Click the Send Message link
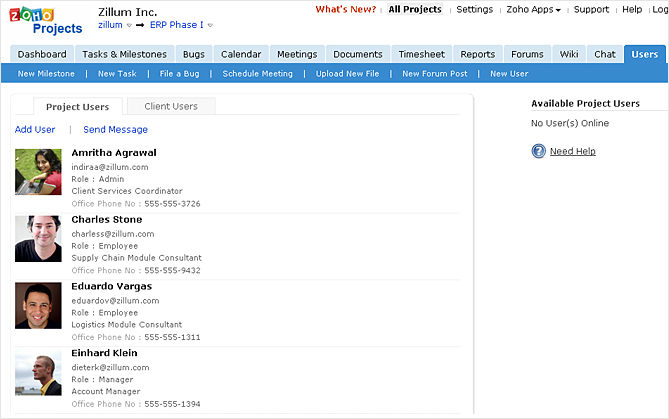 (x=116, y=129)
